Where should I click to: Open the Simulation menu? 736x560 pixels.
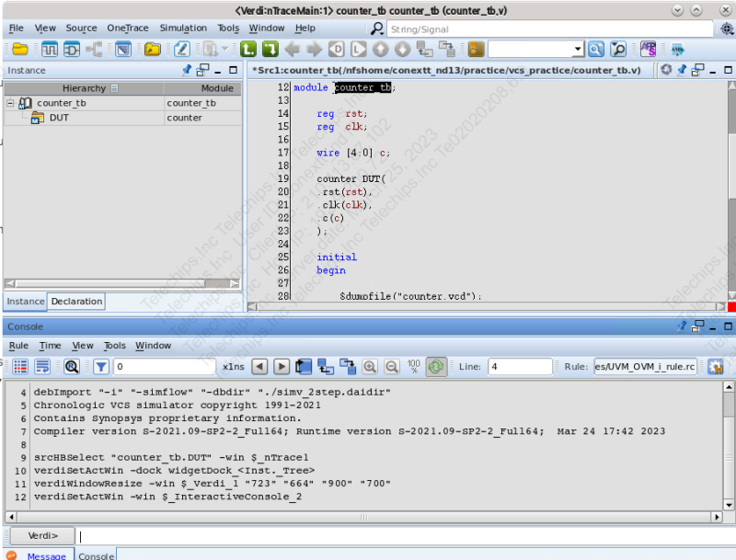tap(183, 29)
